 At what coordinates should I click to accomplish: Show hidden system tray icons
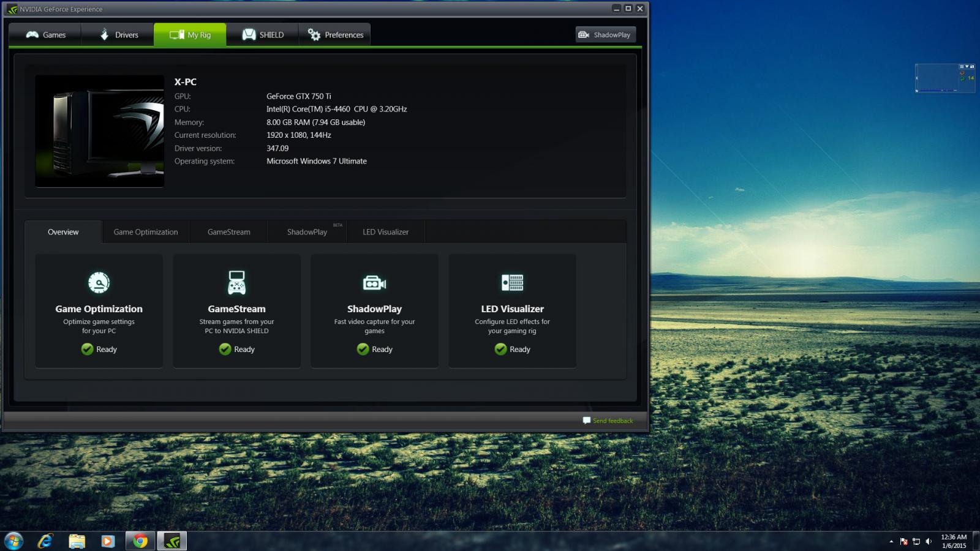pyautogui.click(x=891, y=541)
